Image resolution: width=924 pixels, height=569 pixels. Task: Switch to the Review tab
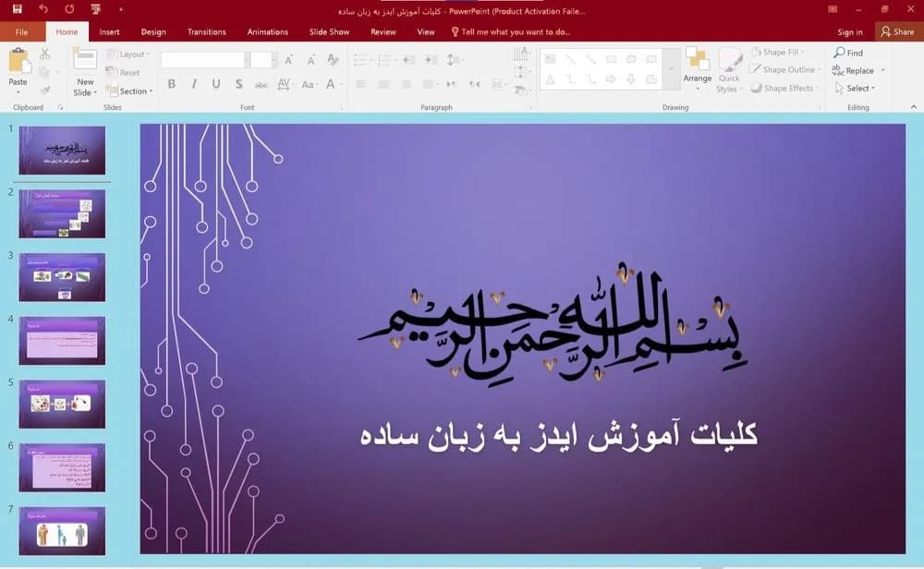click(383, 31)
